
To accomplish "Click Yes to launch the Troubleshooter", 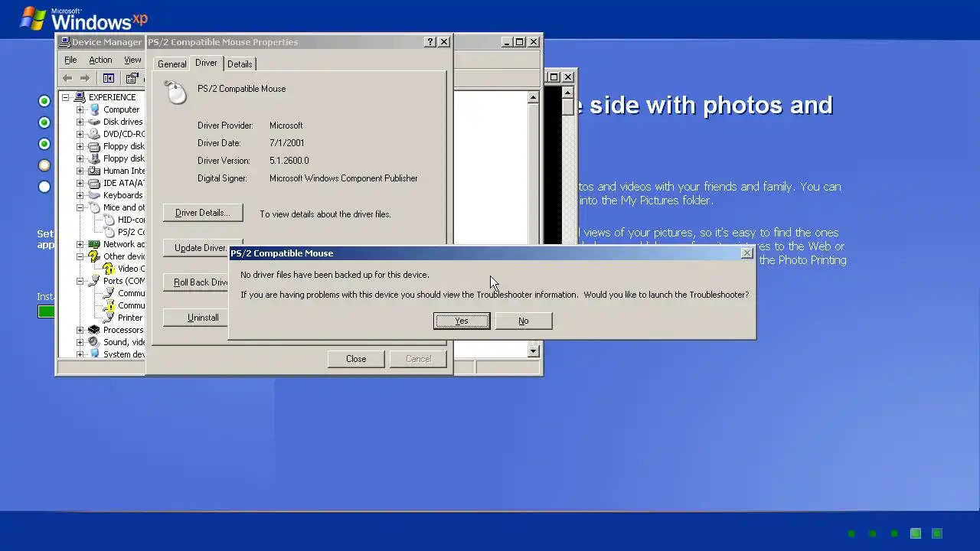I will click(x=462, y=321).
